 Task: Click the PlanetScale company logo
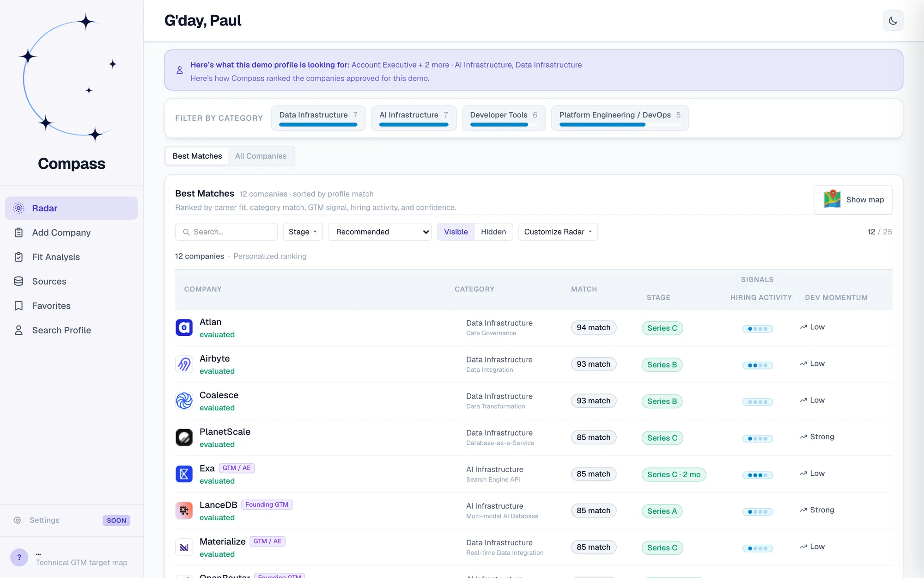(184, 437)
